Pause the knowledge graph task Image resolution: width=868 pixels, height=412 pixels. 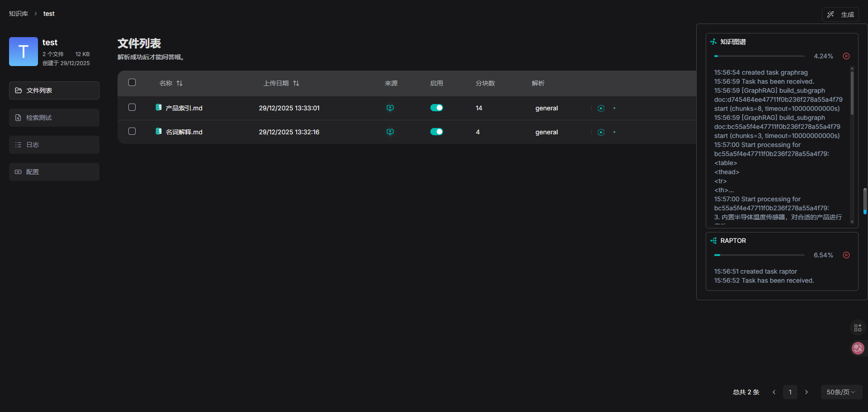point(846,56)
